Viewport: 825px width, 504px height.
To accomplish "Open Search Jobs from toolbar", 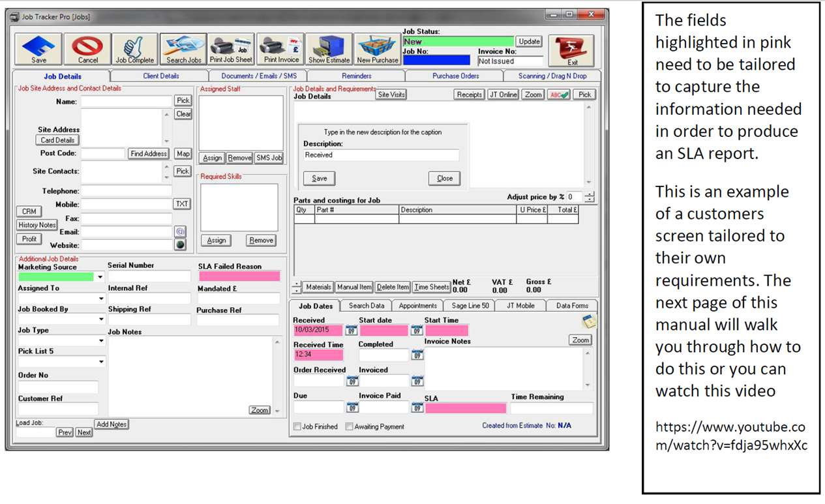I will coord(183,50).
